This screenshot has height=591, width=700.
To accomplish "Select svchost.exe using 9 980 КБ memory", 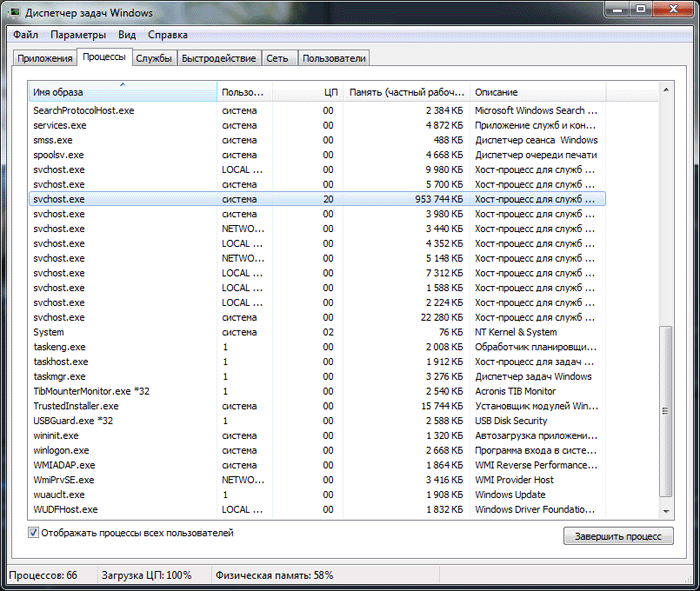I will click(317, 170).
